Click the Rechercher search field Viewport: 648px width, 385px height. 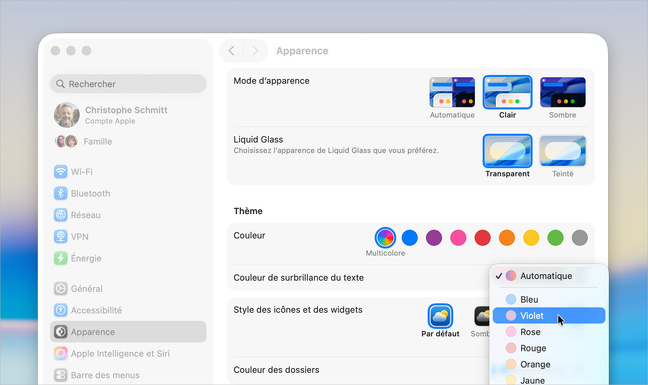click(x=128, y=84)
